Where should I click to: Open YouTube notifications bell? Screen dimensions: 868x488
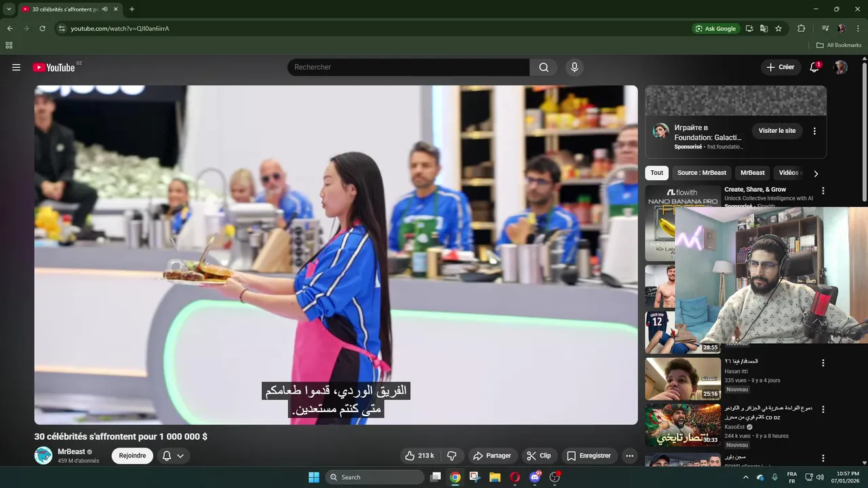pyautogui.click(x=814, y=67)
